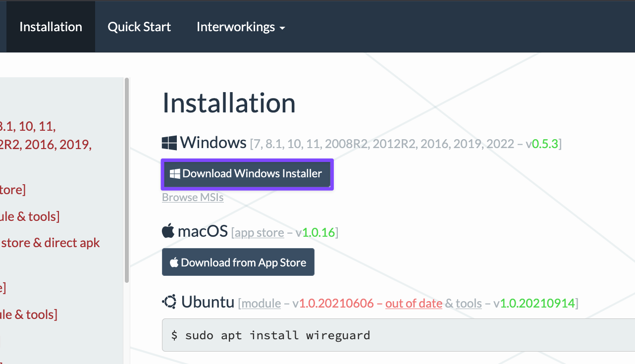This screenshot has height=364, width=635.
Task: Open sidebar link ending 'store & direct apk'
Action: click(x=50, y=243)
